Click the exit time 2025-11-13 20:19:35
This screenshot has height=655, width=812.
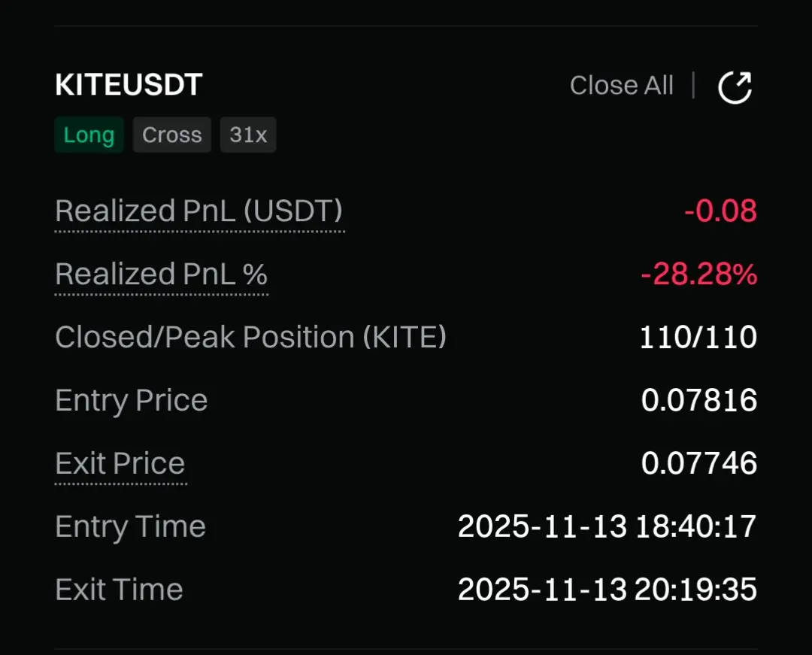tap(607, 590)
